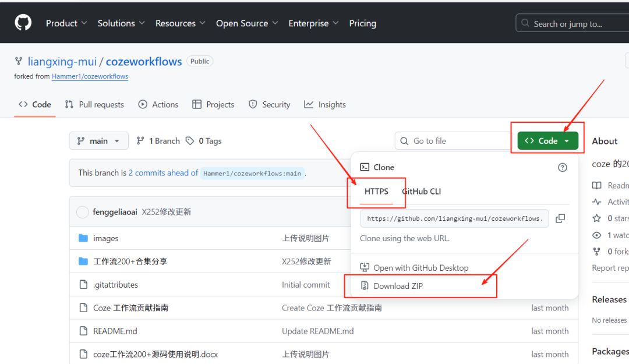Expand the Solutions menu
Image resolution: width=629 pixels, height=364 pixels.
(x=121, y=23)
